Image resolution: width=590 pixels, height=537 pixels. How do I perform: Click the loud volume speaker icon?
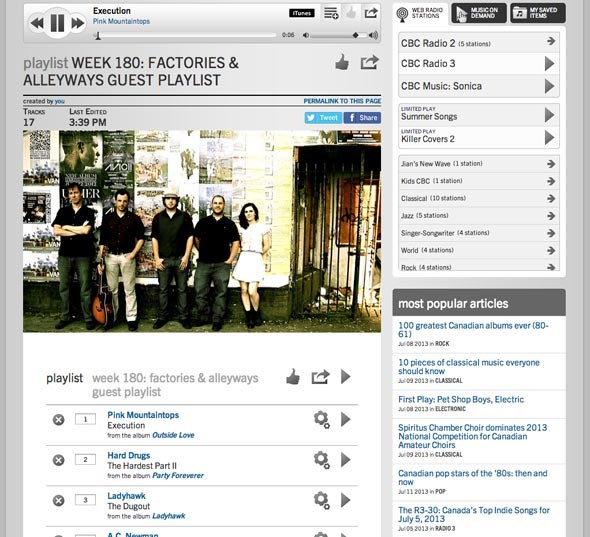373,35
